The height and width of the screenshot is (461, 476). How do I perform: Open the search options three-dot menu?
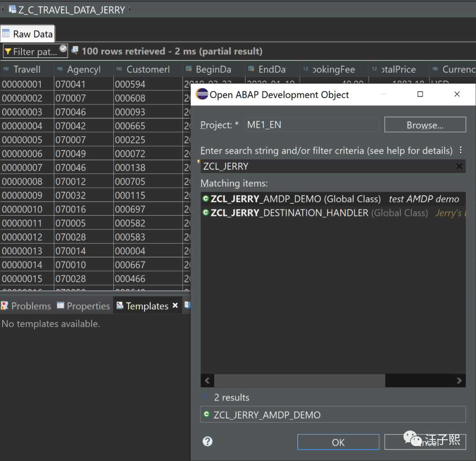pyautogui.click(x=461, y=150)
